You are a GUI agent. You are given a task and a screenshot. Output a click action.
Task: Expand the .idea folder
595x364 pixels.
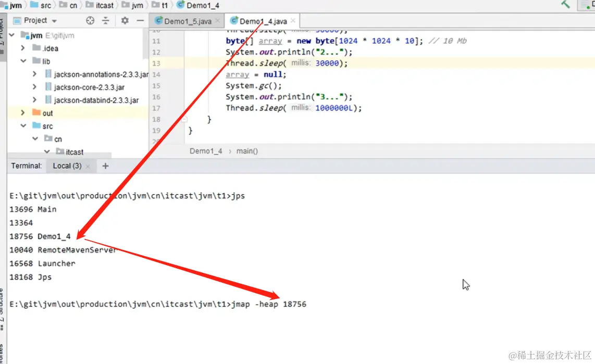(x=23, y=48)
